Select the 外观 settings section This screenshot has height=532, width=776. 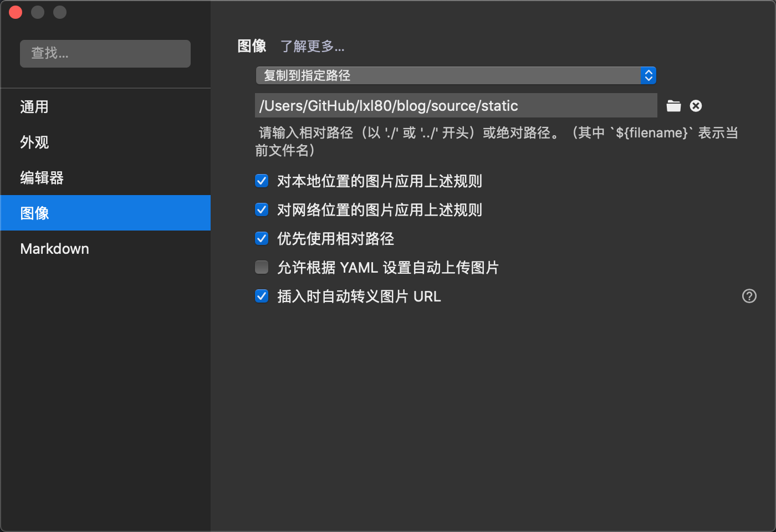click(35, 142)
